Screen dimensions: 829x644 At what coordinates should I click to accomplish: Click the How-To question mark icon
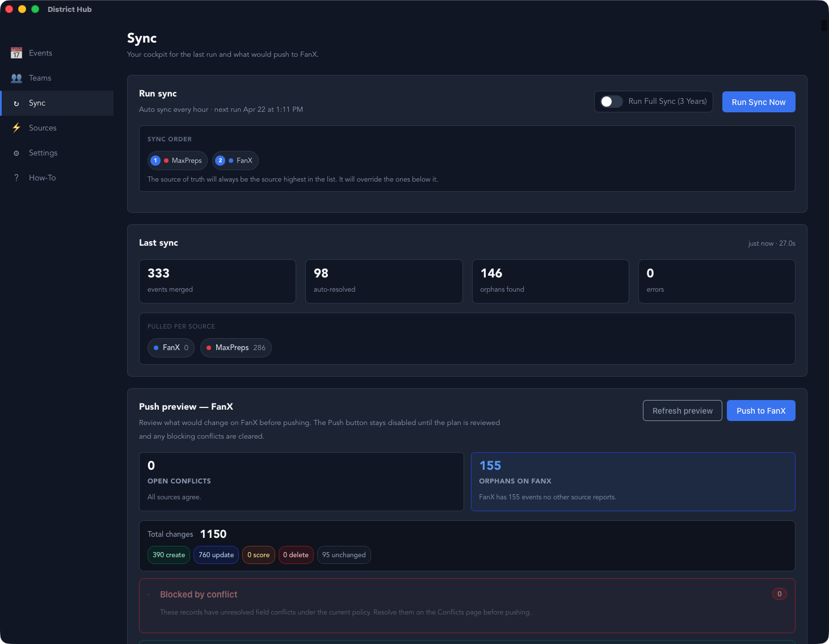pos(16,178)
